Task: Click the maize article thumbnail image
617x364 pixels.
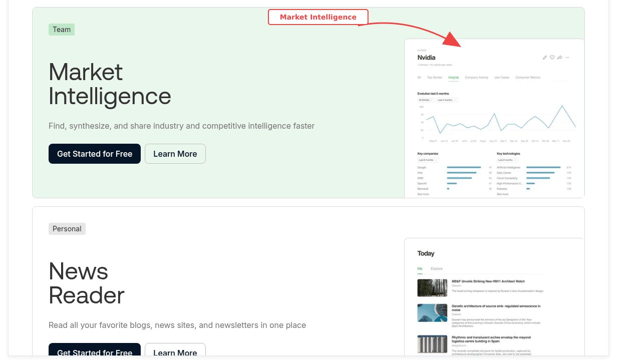Action: click(x=432, y=312)
